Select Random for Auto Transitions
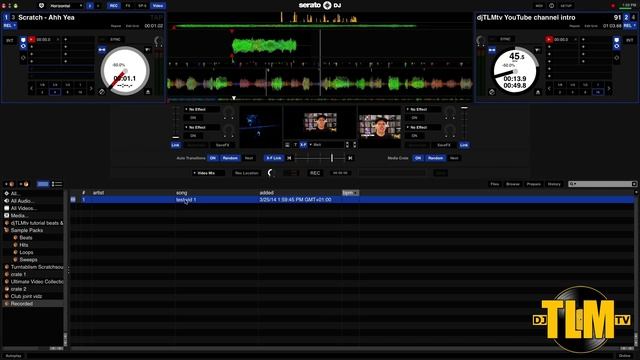 pos(230,158)
